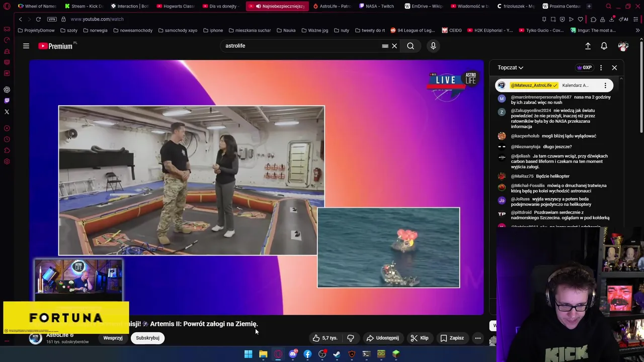The height and width of the screenshot is (362, 644).
Task: Open the AstroLife channel avatar
Action: click(35, 338)
